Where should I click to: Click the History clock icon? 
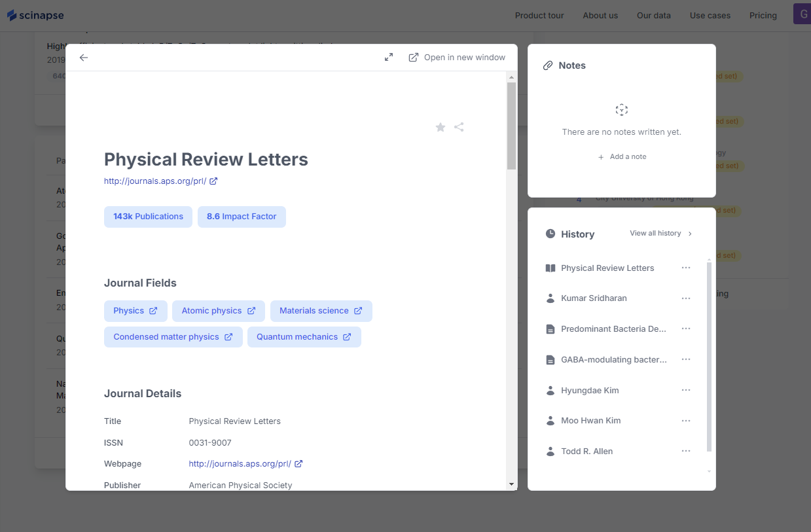pos(550,234)
